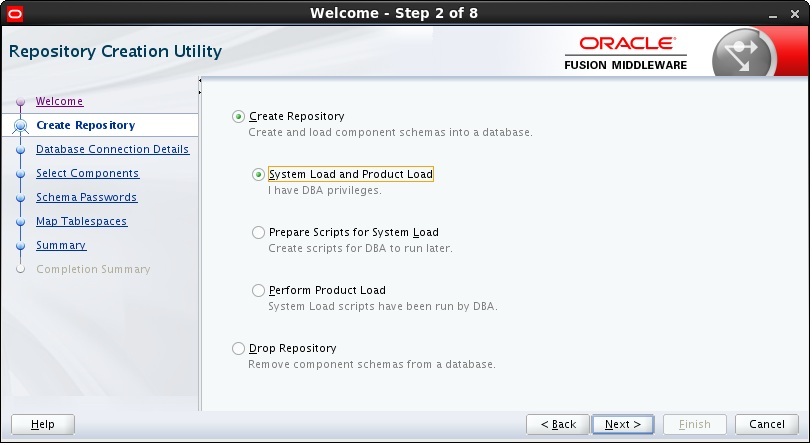The image size is (812, 445).
Task: Proceed with the Next button
Action: pos(623,424)
